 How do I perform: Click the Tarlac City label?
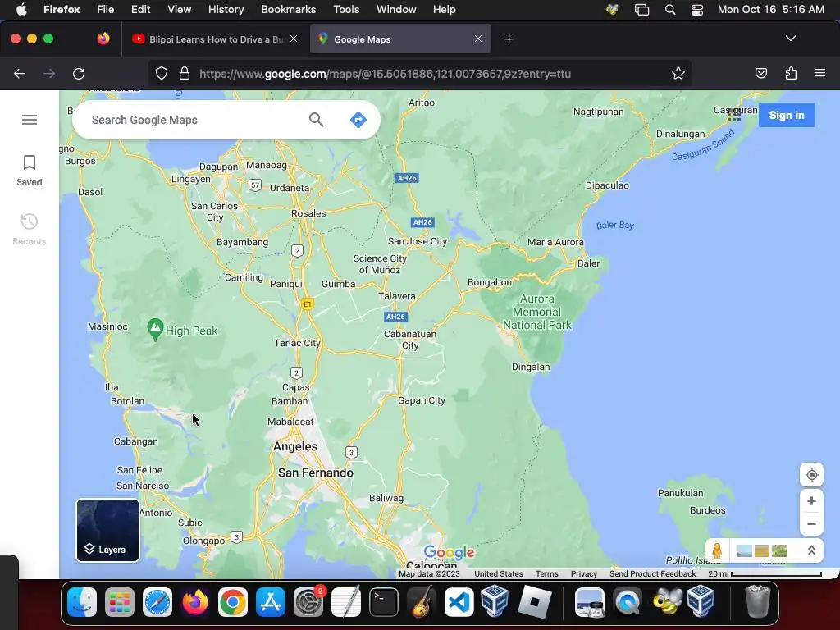pos(297,343)
